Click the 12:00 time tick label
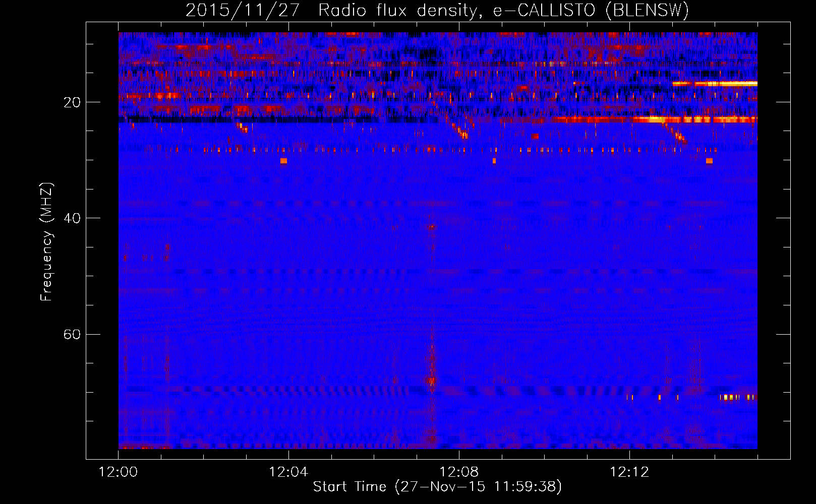Screen dimensions: 816x504 point(119,472)
